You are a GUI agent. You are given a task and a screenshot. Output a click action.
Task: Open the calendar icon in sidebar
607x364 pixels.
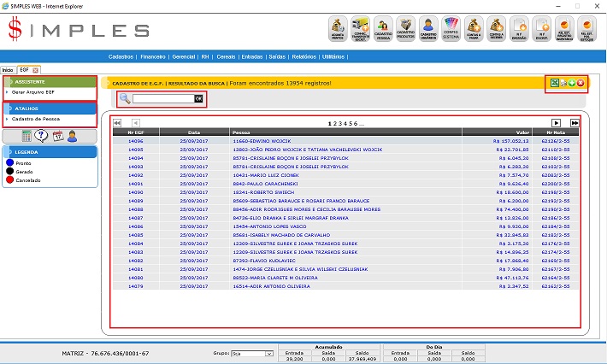click(x=57, y=136)
